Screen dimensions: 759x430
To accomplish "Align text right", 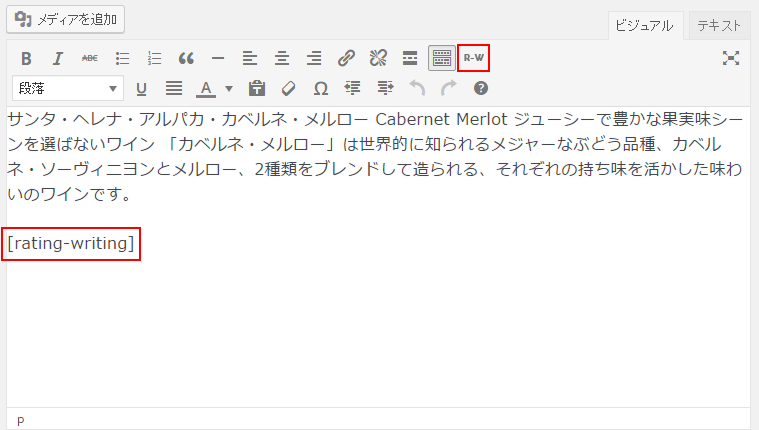I will tap(314, 59).
